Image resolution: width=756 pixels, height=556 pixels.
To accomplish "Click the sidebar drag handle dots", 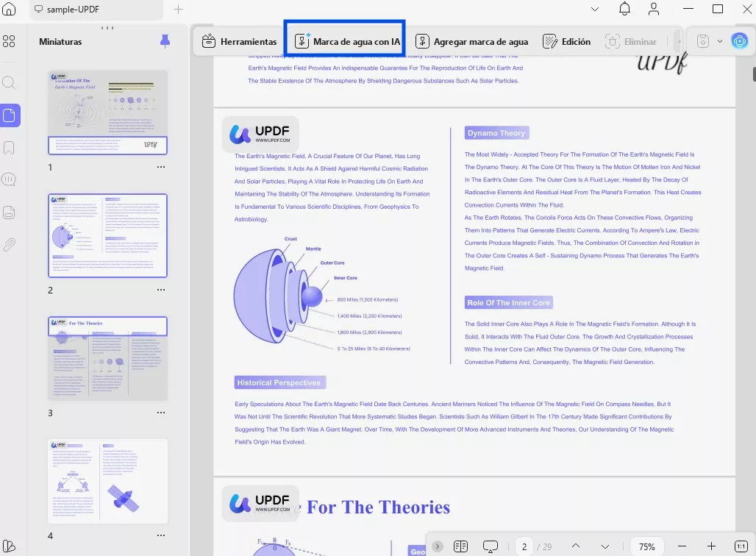I will [x=107, y=27].
